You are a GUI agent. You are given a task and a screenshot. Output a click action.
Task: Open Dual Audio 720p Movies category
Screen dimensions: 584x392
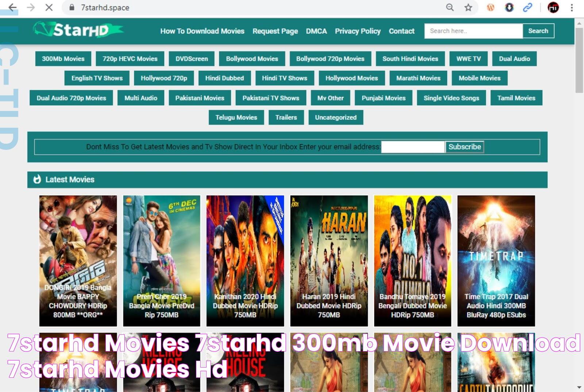[71, 98]
